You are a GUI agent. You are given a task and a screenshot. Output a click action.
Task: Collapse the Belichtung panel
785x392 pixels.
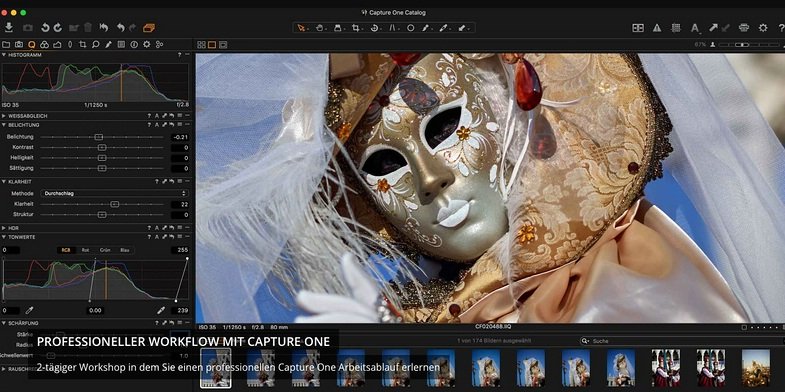(x=4, y=125)
